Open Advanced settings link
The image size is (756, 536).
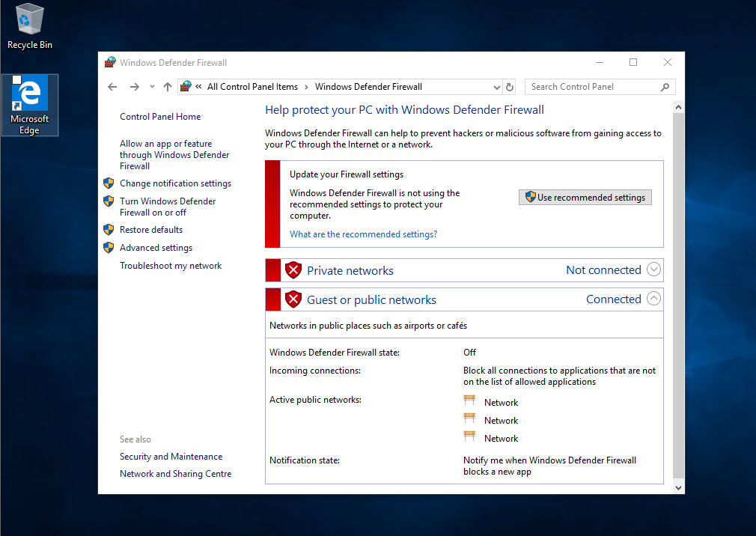(x=156, y=247)
